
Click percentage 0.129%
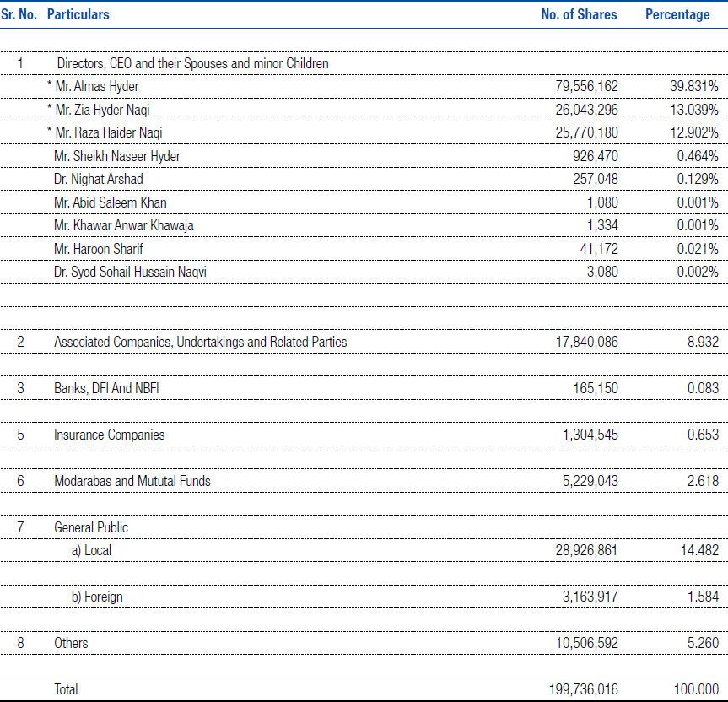(698, 179)
